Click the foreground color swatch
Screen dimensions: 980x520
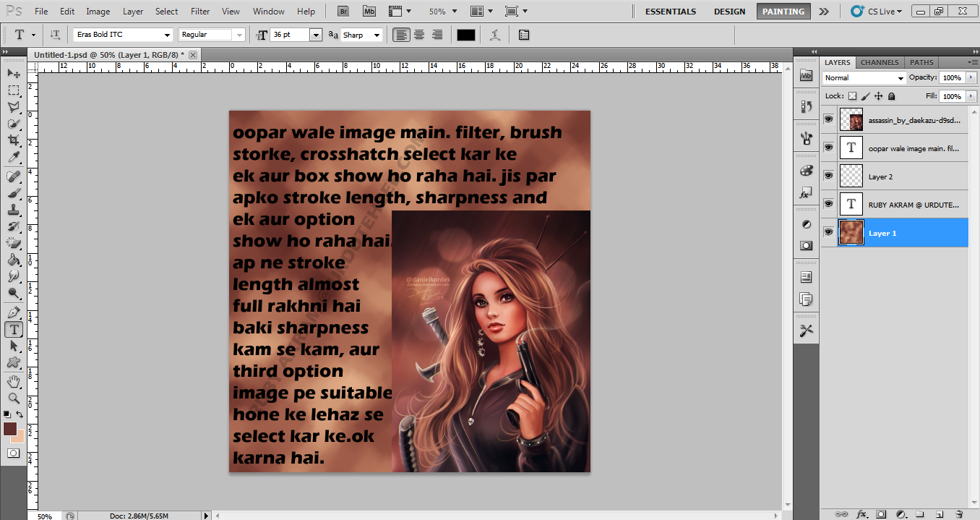click(9, 428)
